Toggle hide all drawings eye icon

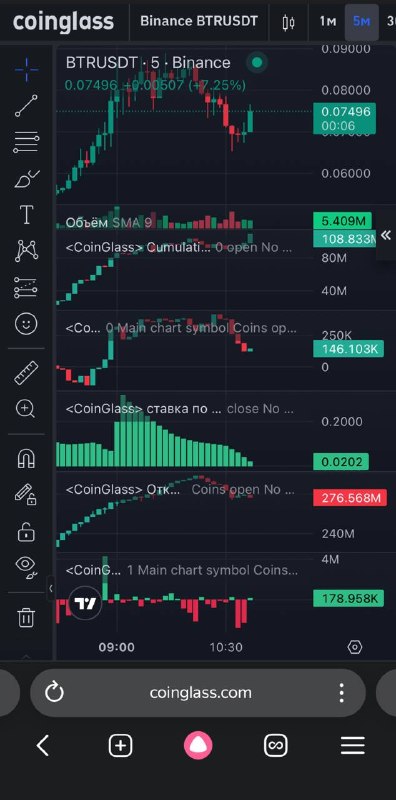26,567
